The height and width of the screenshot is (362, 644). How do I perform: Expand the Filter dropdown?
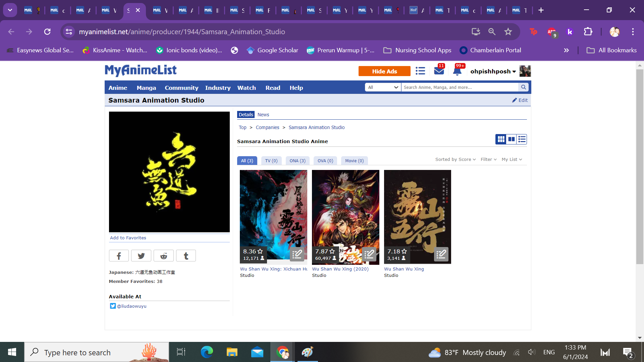pos(489,160)
